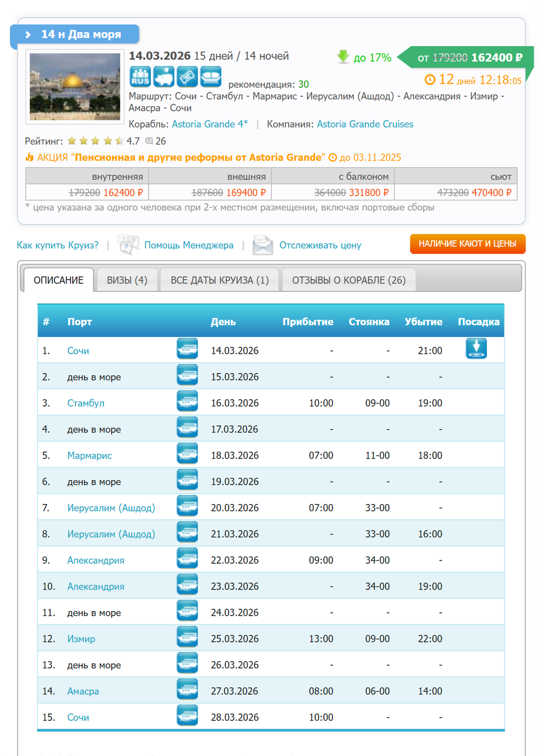This screenshot has height=756, width=542.
Task: Expand the '14 н Два моря' header chevron
Action: coord(28,34)
